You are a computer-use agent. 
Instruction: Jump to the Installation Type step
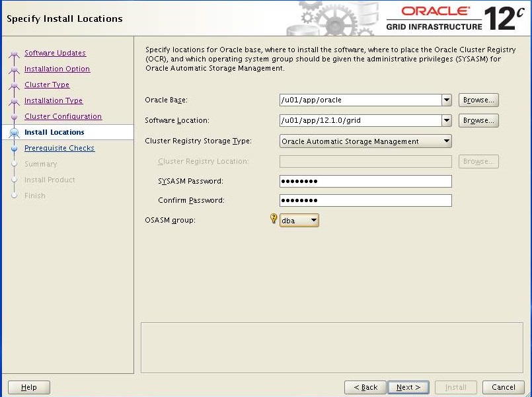(54, 100)
